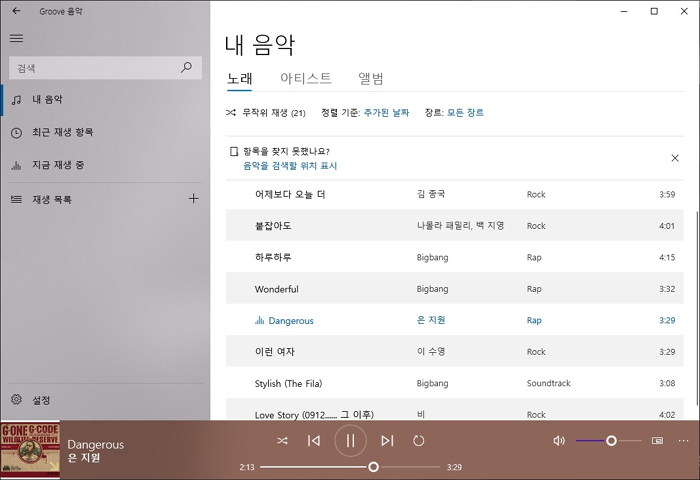Open the hamburger navigation menu

[17, 38]
